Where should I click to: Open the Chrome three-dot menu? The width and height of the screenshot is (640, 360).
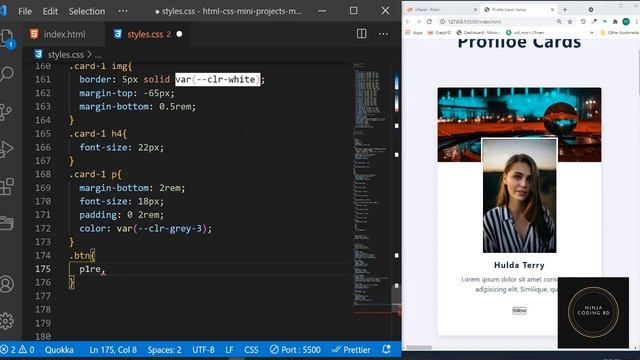tap(637, 22)
